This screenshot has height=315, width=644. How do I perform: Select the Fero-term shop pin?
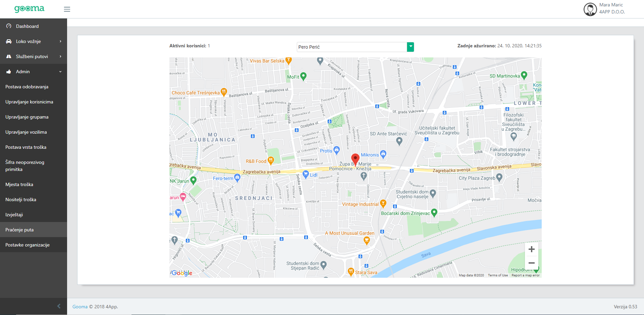click(x=237, y=178)
